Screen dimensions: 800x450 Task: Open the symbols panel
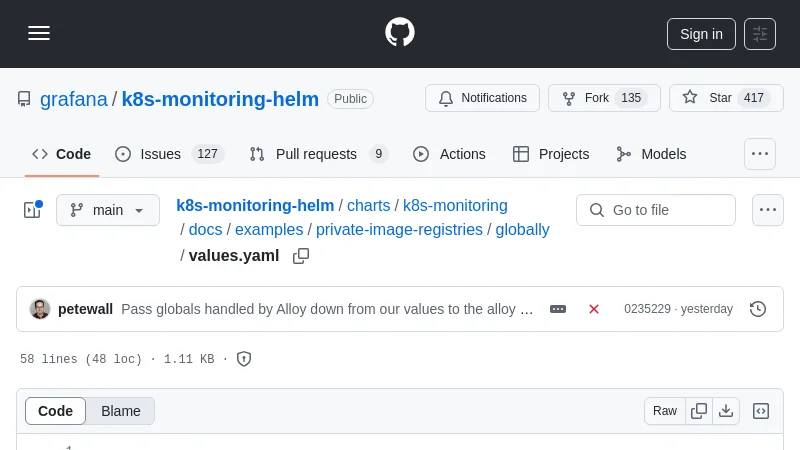761,411
